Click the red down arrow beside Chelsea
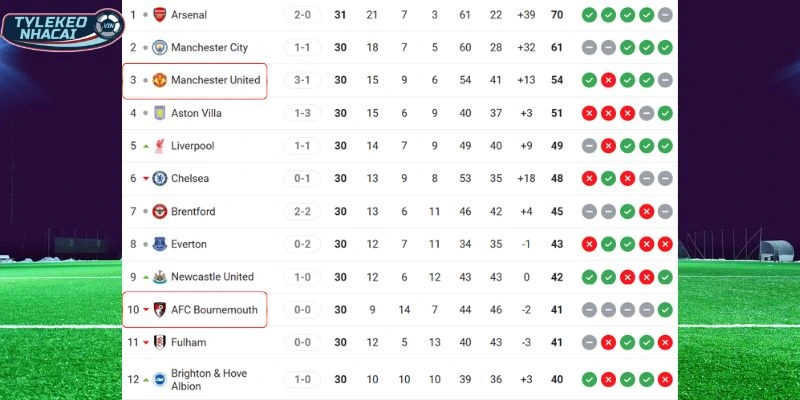This screenshot has width=800, height=400. [146, 179]
